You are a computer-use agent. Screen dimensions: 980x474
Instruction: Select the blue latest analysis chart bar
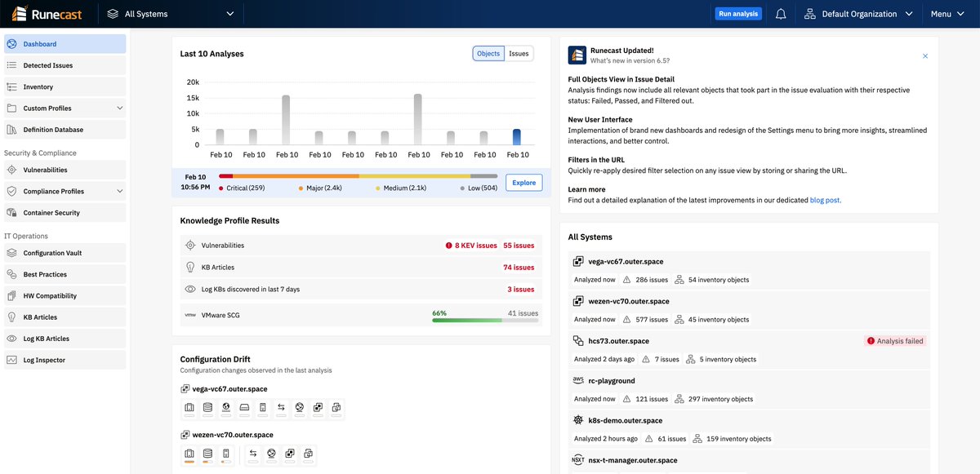517,137
